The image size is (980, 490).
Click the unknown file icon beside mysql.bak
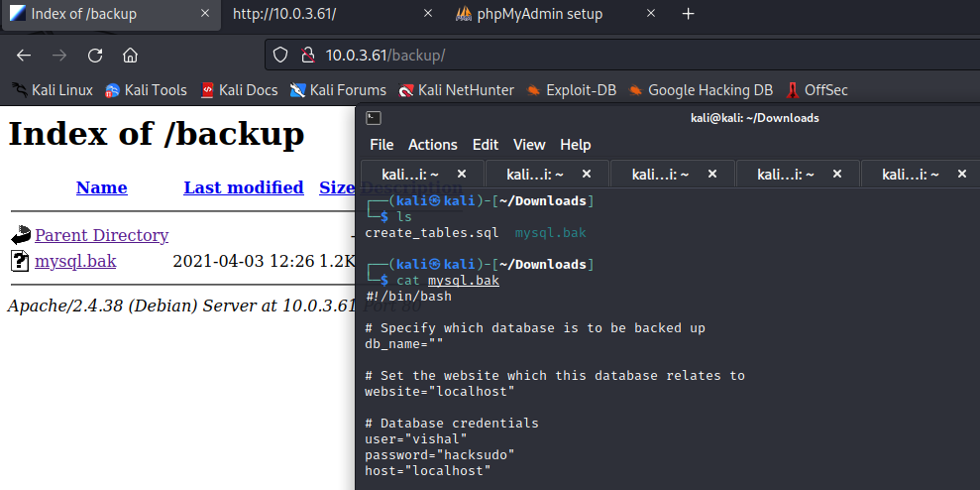(20, 261)
